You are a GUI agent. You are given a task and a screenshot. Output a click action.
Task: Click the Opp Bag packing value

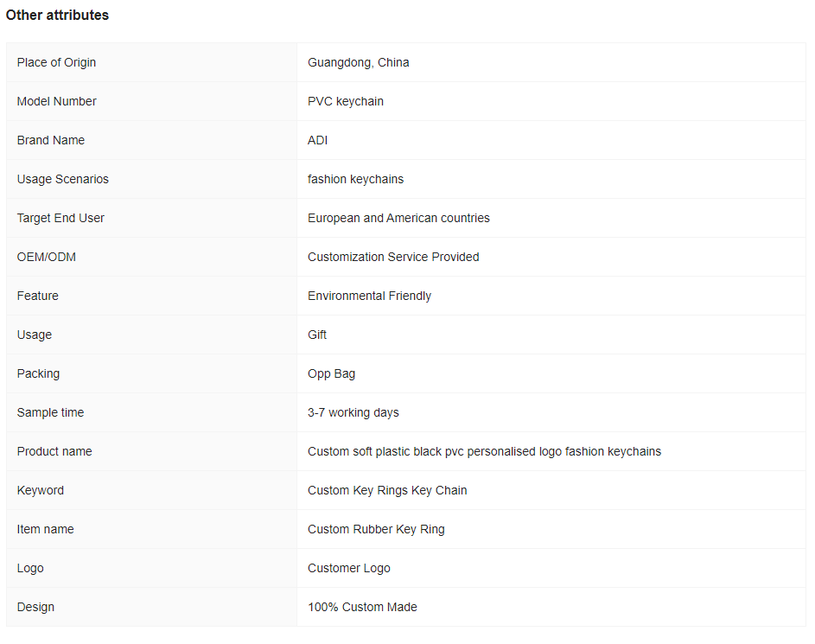pos(331,373)
